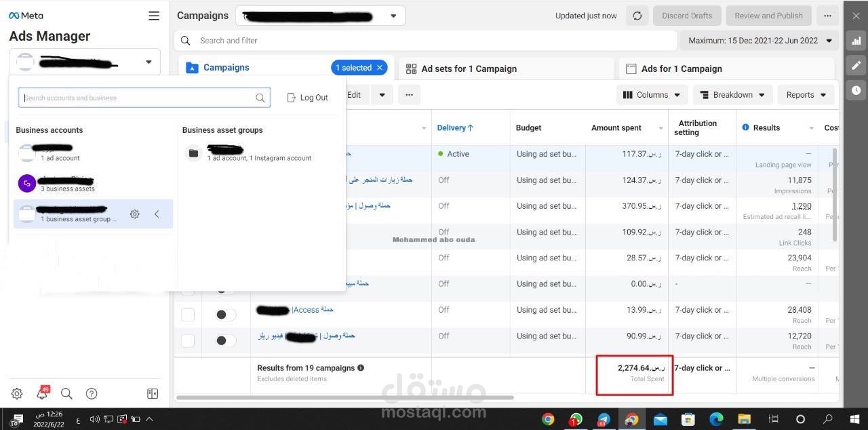
Task: Refresh the campaigns data
Action: (x=637, y=16)
